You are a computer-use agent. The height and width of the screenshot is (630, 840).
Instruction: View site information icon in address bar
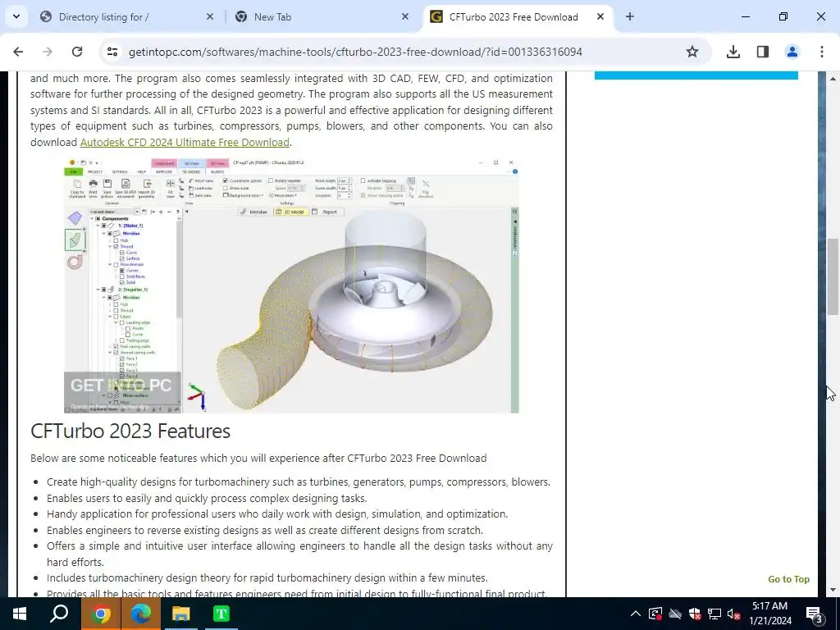[112, 52]
